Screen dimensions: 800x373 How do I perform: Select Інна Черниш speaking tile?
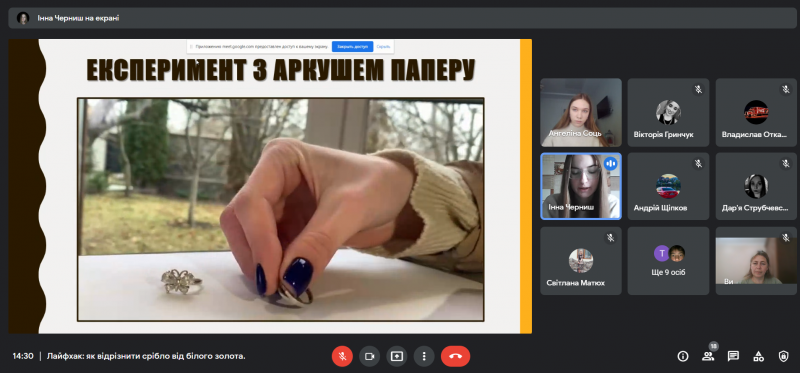coord(581,186)
